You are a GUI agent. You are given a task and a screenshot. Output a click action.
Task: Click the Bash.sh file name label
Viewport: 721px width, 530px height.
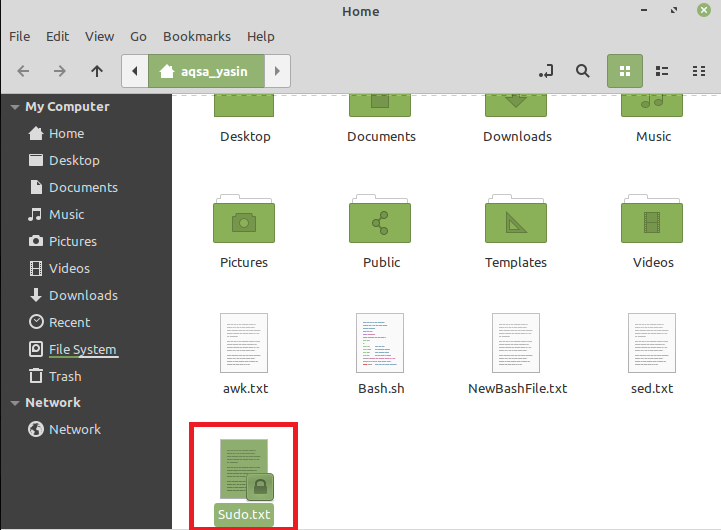pos(381,389)
